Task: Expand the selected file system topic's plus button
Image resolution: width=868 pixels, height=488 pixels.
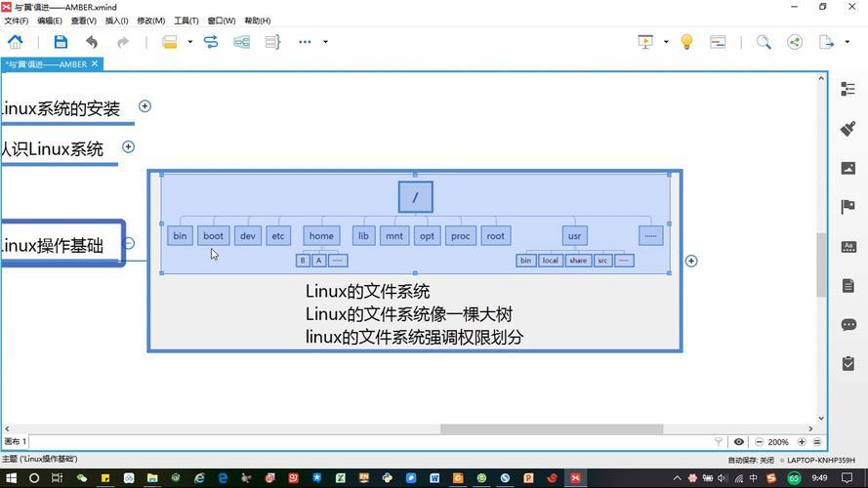Action: coord(691,261)
